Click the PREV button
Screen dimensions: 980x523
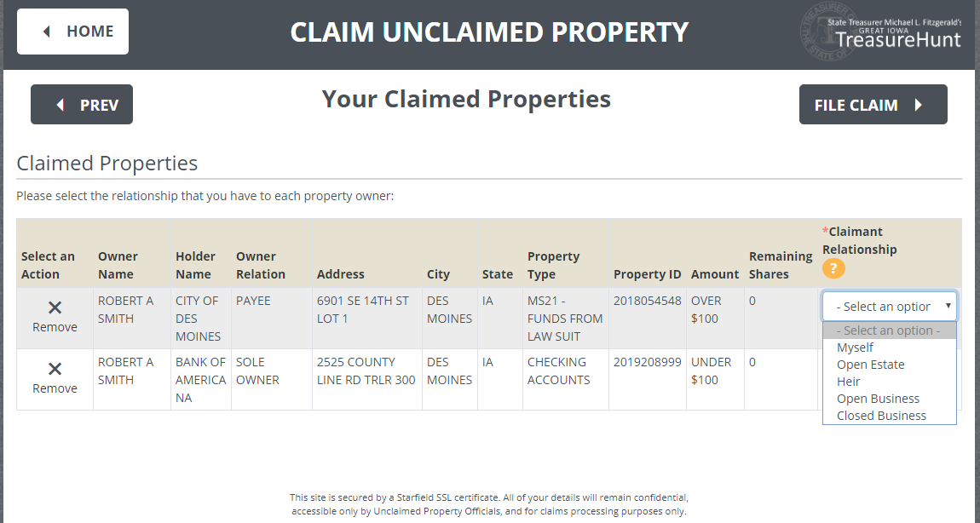(x=81, y=104)
